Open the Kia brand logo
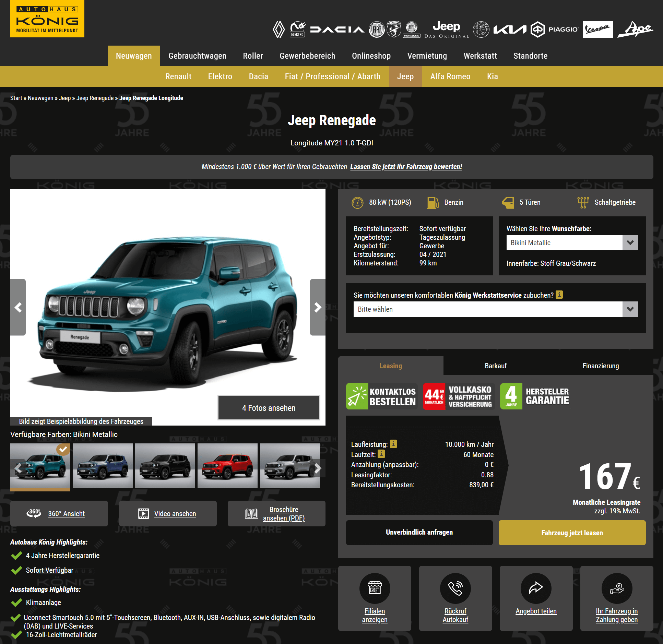 click(510, 30)
